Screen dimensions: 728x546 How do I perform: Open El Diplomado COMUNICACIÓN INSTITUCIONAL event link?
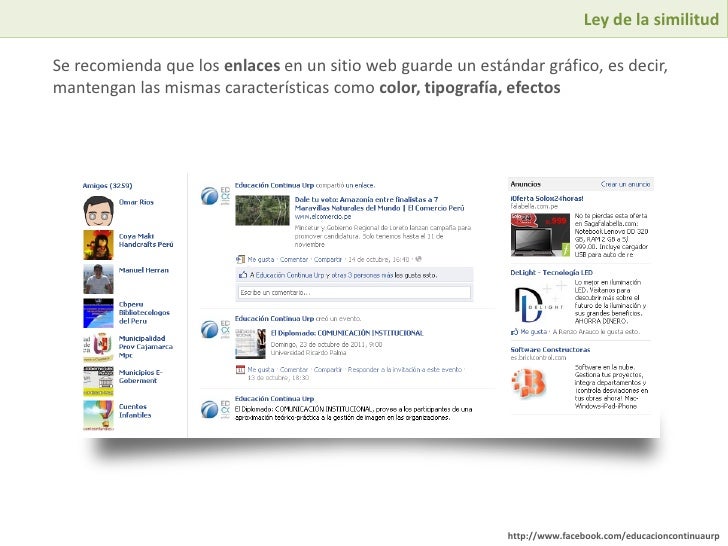pos(347,333)
